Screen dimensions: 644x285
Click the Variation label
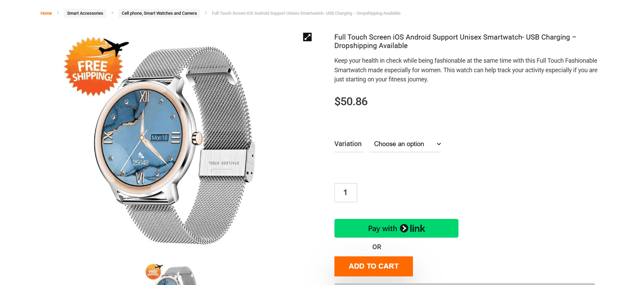click(x=348, y=144)
